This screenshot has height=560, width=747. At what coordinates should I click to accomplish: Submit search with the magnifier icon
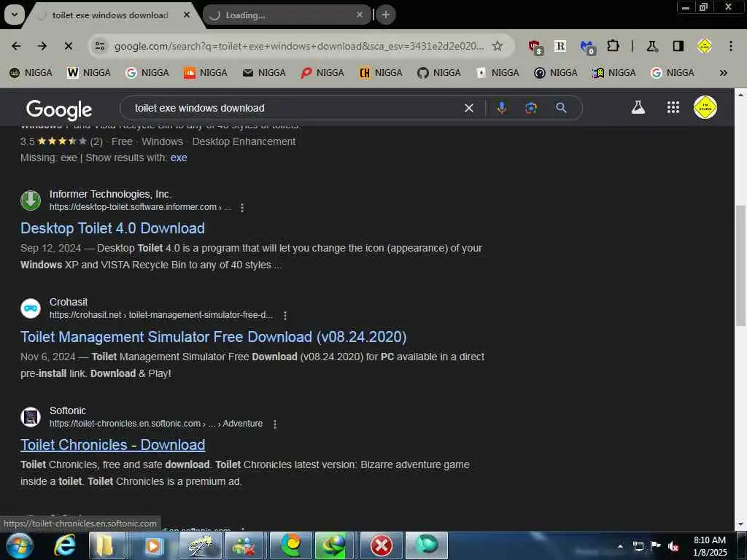[561, 108]
